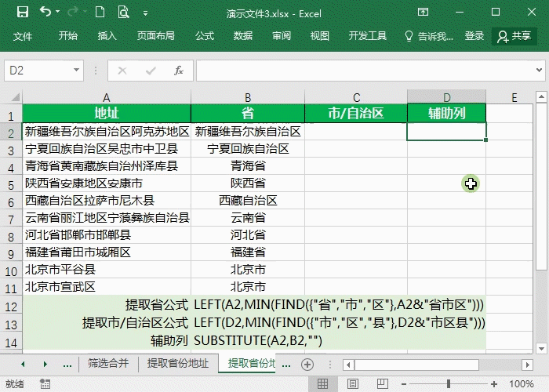Click cell 河北省邯郸市邯郸县
Screen dimensions: 549x392
pyautogui.click(x=107, y=235)
